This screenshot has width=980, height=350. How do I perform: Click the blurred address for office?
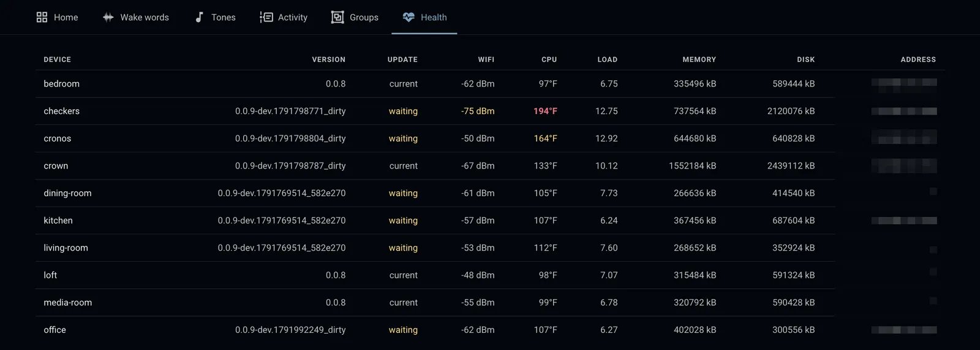tap(904, 330)
